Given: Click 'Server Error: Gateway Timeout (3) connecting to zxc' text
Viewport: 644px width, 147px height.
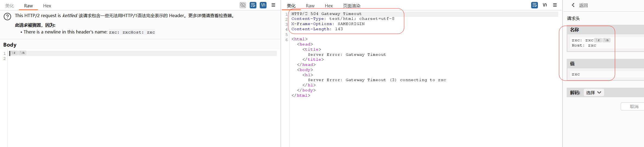Looking at the screenshot, I should click(377, 80).
